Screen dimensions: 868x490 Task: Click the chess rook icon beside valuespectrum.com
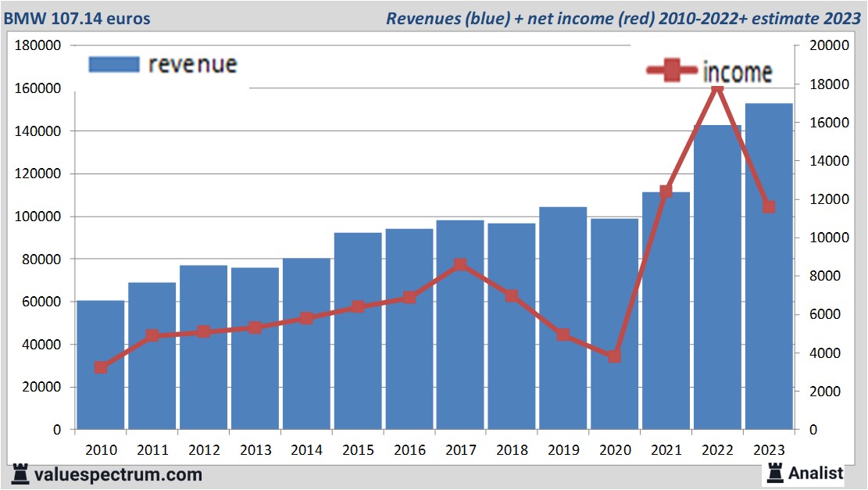click(x=20, y=474)
